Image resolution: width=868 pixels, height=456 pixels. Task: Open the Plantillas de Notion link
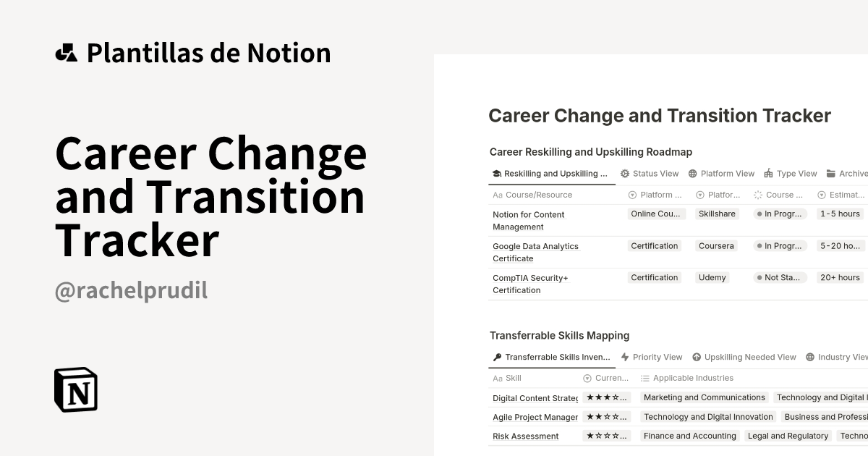(x=208, y=53)
